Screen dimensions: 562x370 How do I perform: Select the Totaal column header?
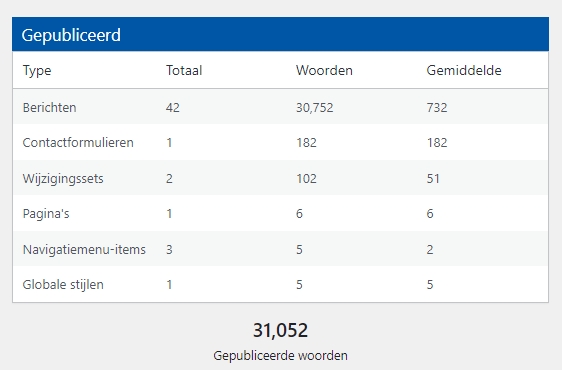tap(184, 70)
